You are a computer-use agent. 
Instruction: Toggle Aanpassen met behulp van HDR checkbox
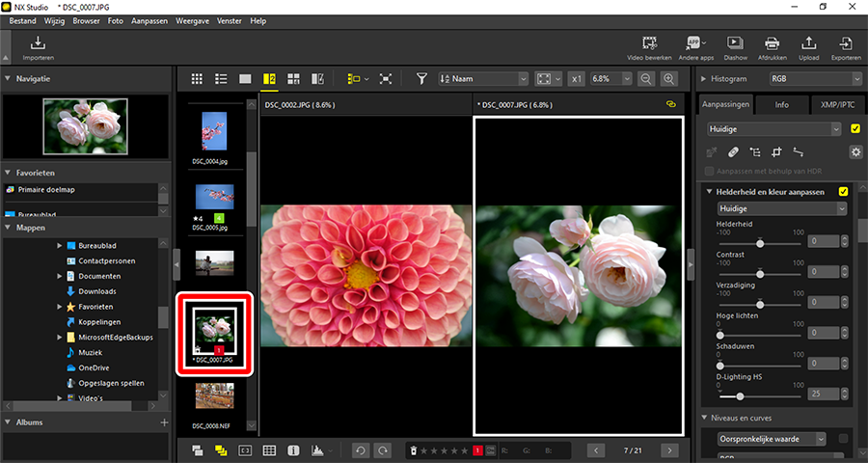709,171
